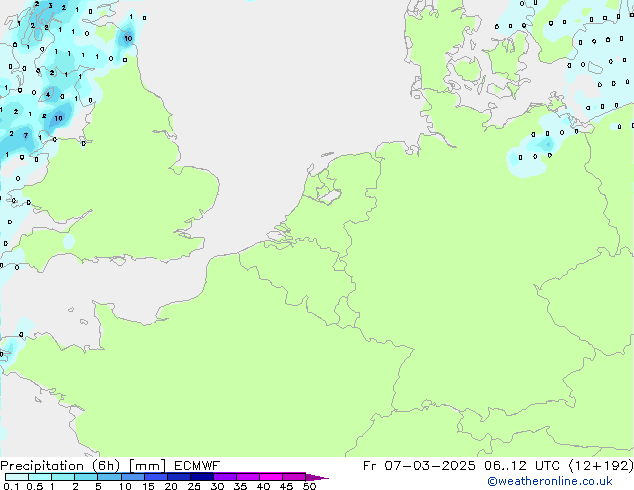The image size is (634, 490).
Task: Choose the 20–25 mm dark blue swatch
Action: pos(178,477)
